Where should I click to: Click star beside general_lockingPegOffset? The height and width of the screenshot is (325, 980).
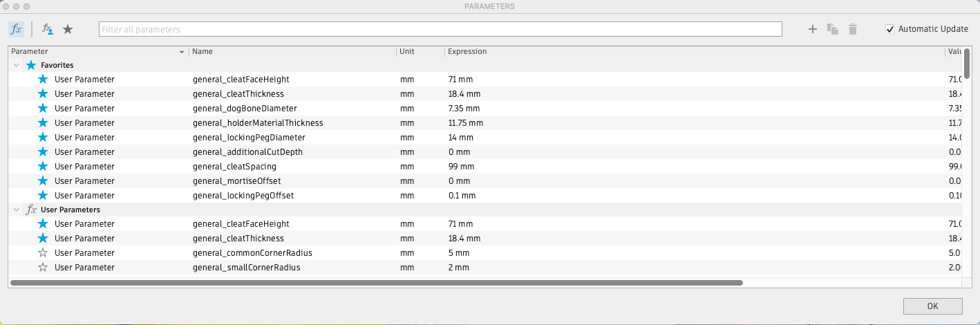43,196
